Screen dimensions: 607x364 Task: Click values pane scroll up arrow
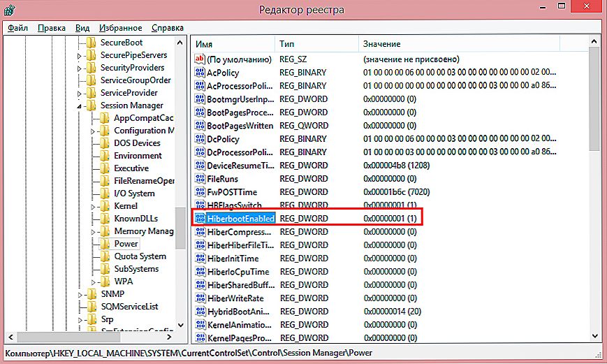(594, 41)
